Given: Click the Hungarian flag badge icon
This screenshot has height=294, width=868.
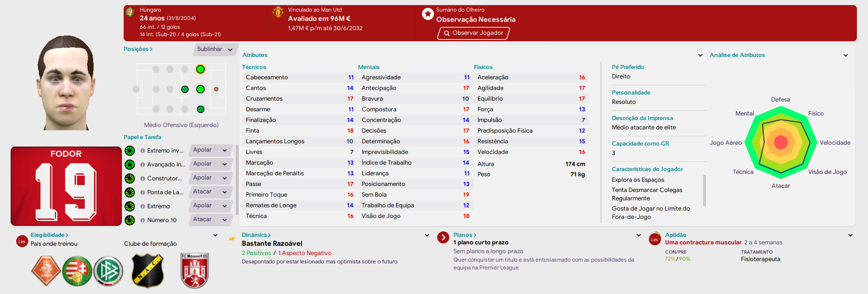Looking at the screenshot, I should click(x=130, y=12).
